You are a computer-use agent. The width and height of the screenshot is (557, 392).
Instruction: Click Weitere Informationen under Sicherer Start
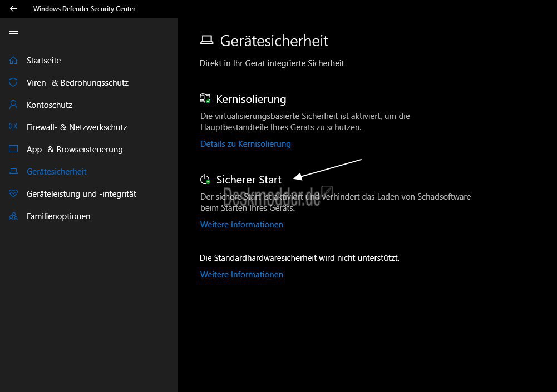point(241,225)
